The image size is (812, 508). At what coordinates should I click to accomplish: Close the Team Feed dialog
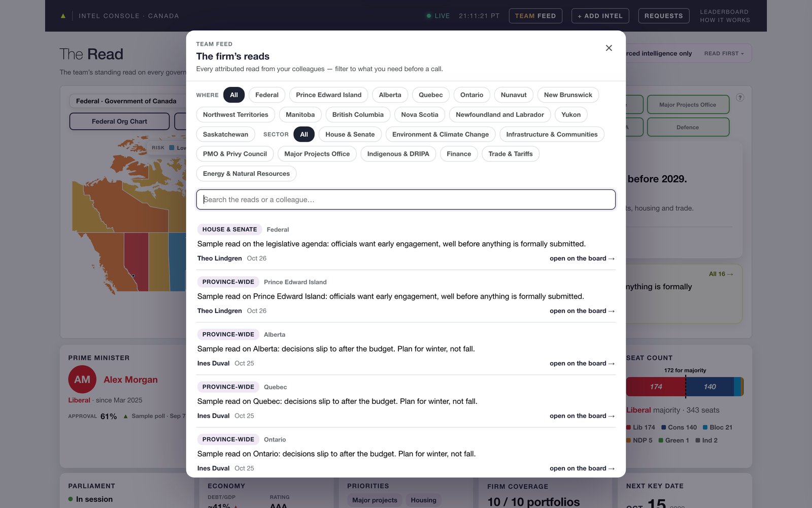pos(609,48)
